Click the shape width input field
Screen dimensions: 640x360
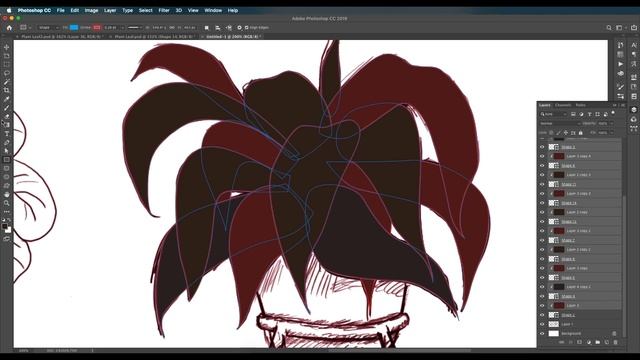click(x=159, y=28)
